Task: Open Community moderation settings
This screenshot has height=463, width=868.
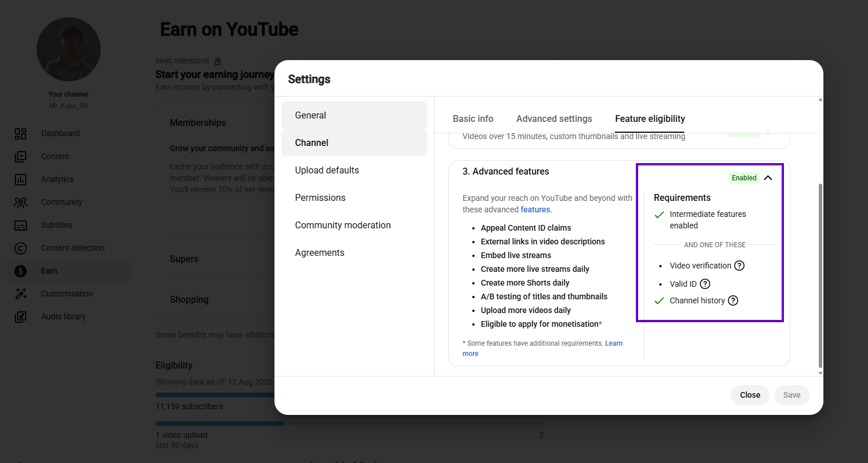Action: coord(354,225)
